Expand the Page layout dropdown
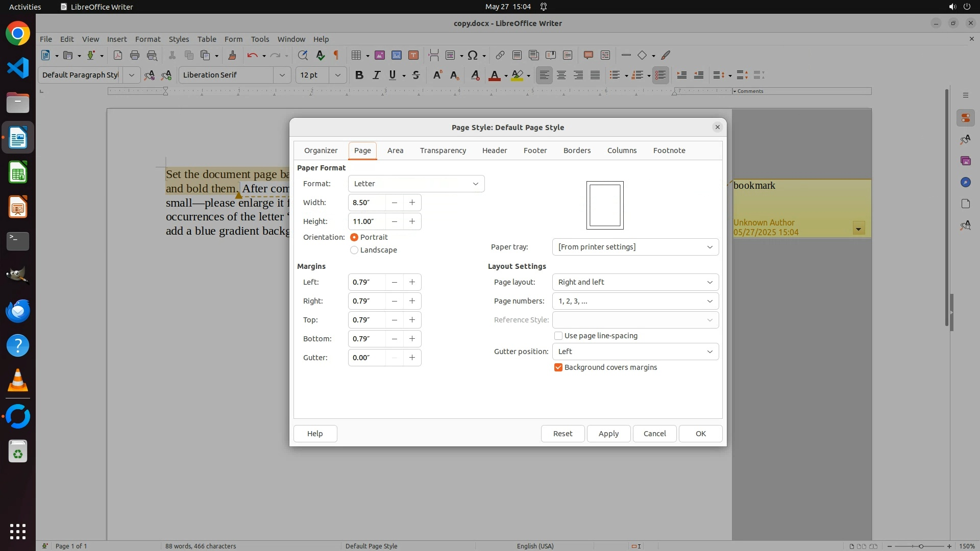980x551 pixels. (x=635, y=282)
